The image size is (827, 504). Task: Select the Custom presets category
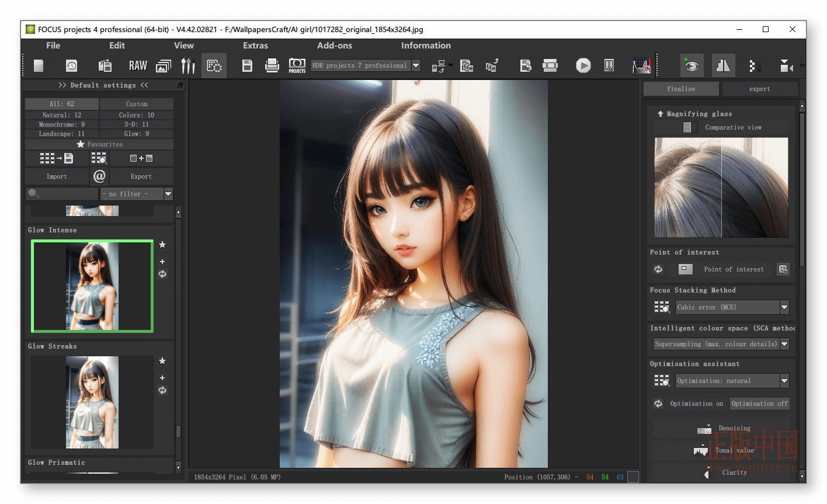(x=137, y=104)
